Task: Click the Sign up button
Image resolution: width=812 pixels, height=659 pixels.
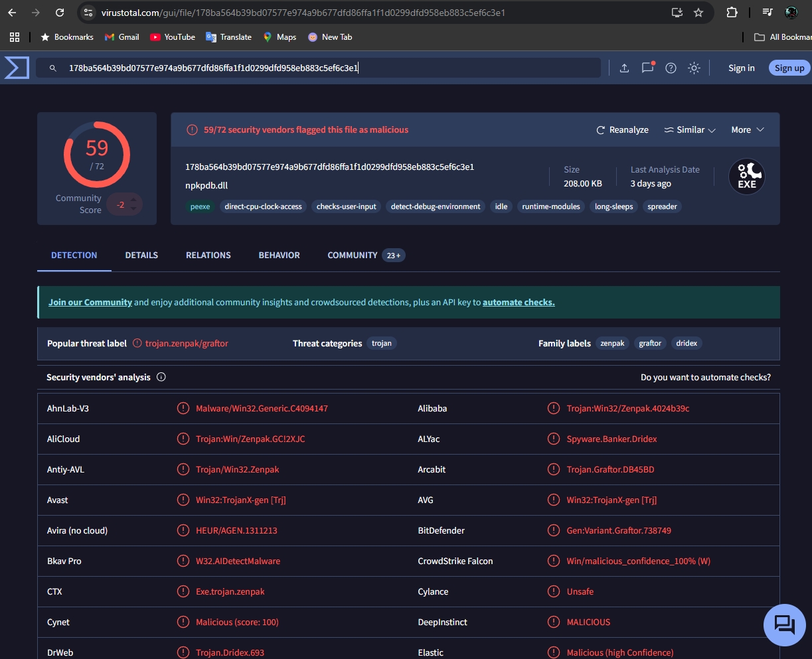Action: 789,67
